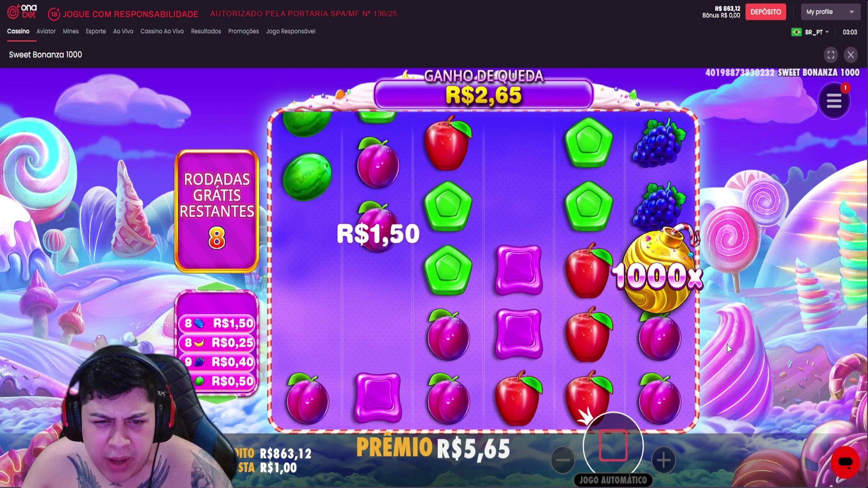Image resolution: width=868 pixels, height=488 pixels.
Task: Click the 18+ responsible gaming icon
Action: (54, 14)
